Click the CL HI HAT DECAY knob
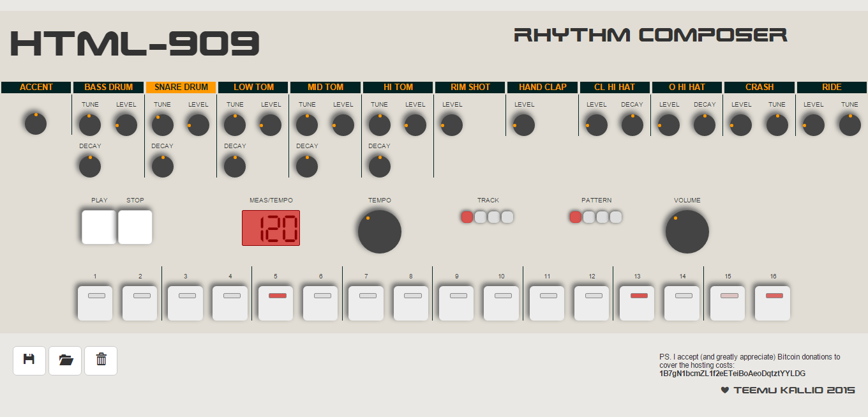The width and height of the screenshot is (868, 417). (x=632, y=125)
